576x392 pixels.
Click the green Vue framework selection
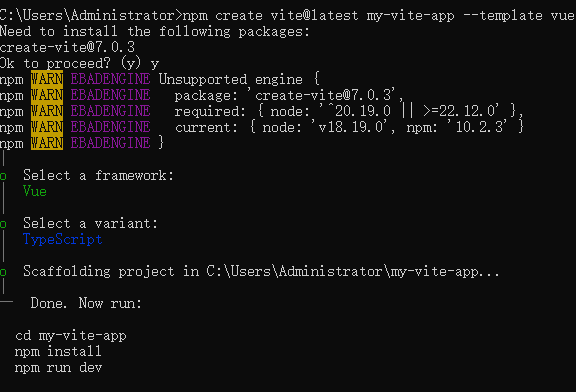tap(35, 191)
